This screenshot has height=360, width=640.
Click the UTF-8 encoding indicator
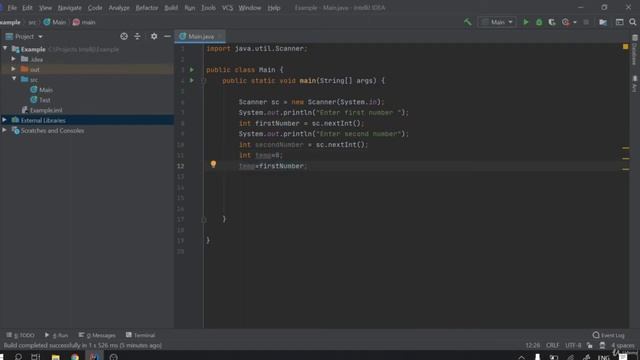[x=573, y=345]
